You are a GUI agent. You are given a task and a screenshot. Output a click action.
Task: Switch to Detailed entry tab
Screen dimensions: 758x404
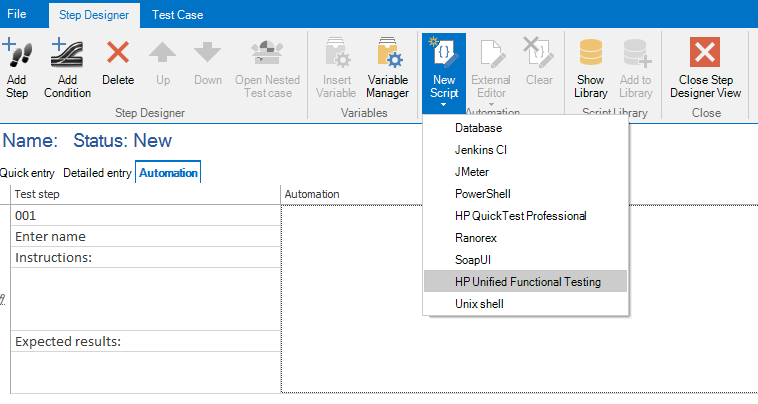tap(97, 173)
